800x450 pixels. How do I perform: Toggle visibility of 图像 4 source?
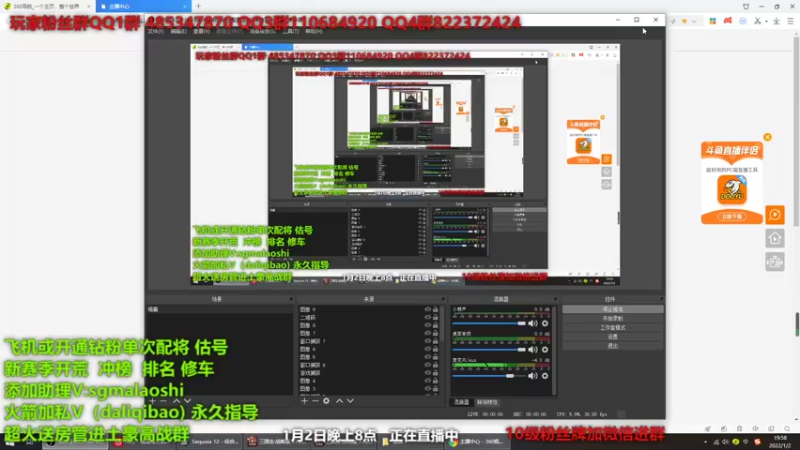[428, 381]
